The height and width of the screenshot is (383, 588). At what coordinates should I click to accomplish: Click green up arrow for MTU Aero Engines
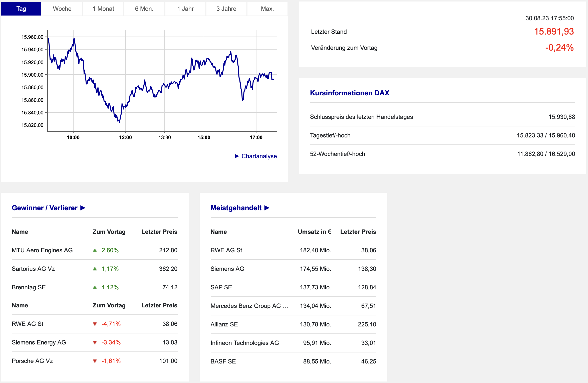[x=95, y=250]
